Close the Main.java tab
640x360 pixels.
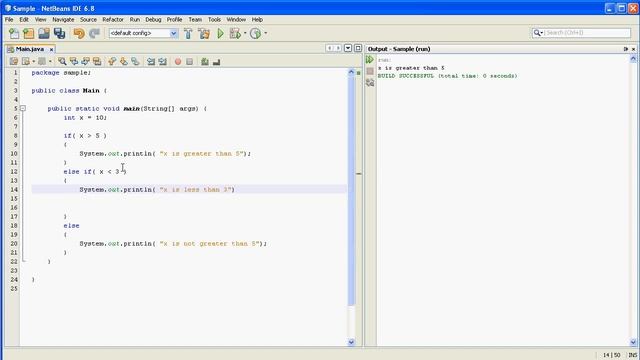coord(51,49)
